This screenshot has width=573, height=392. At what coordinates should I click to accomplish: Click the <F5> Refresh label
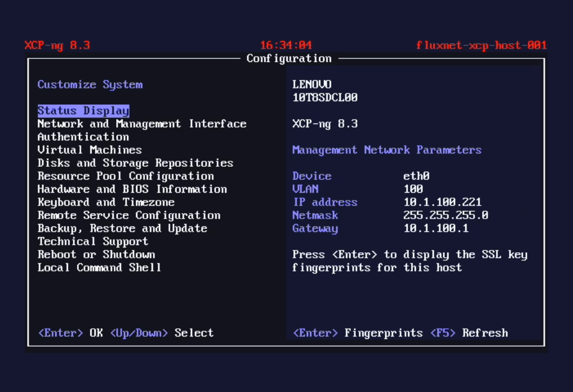[x=469, y=333]
